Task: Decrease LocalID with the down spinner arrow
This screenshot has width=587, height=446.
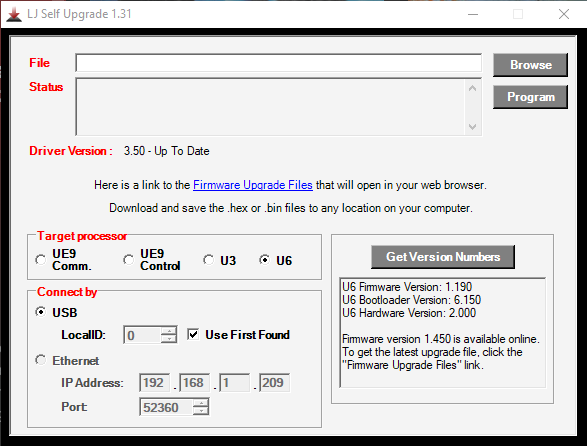Action: (169, 339)
